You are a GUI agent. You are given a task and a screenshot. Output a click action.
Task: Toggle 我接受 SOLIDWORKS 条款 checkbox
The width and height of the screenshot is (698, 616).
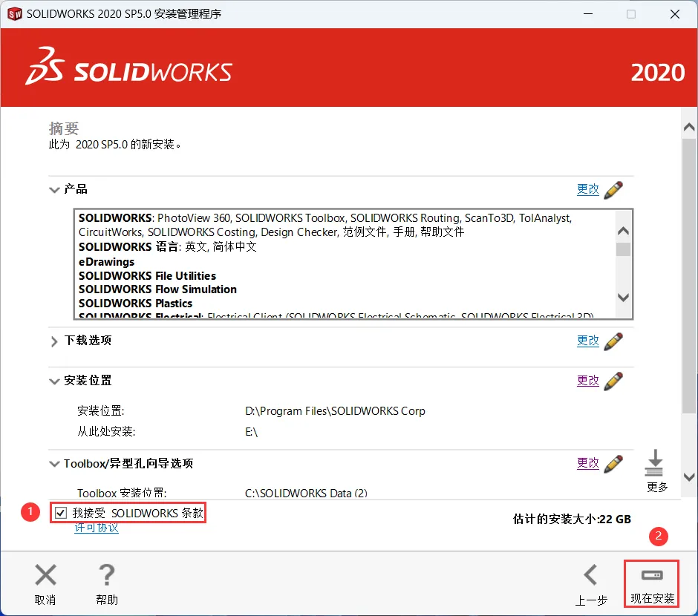[x=61, y=514]
